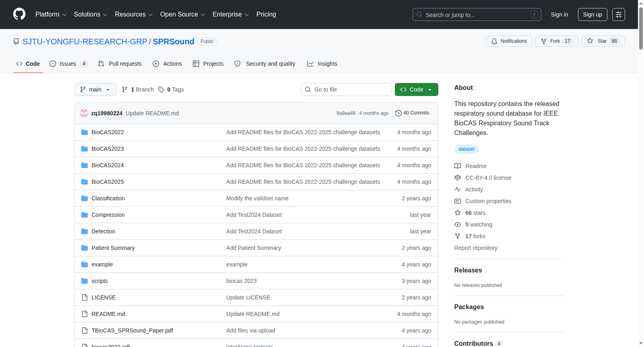
Task: Select the dataset topic tag
Action: (x=466, y=149)
